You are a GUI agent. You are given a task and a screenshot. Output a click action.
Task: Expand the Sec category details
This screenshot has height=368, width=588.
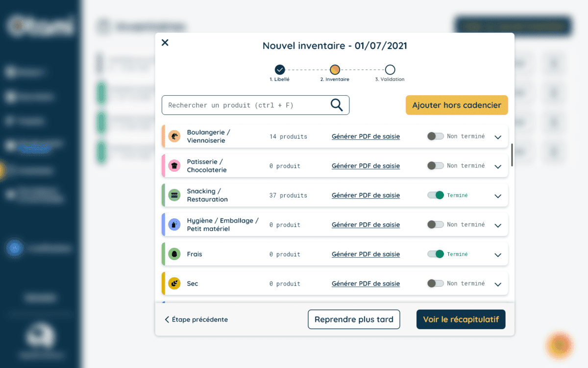click(498, 284)
